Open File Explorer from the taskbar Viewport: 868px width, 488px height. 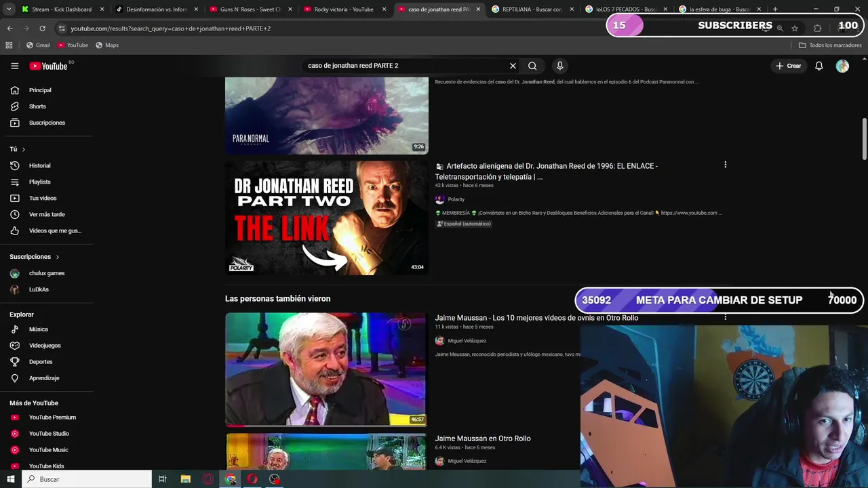click(186, 479)
